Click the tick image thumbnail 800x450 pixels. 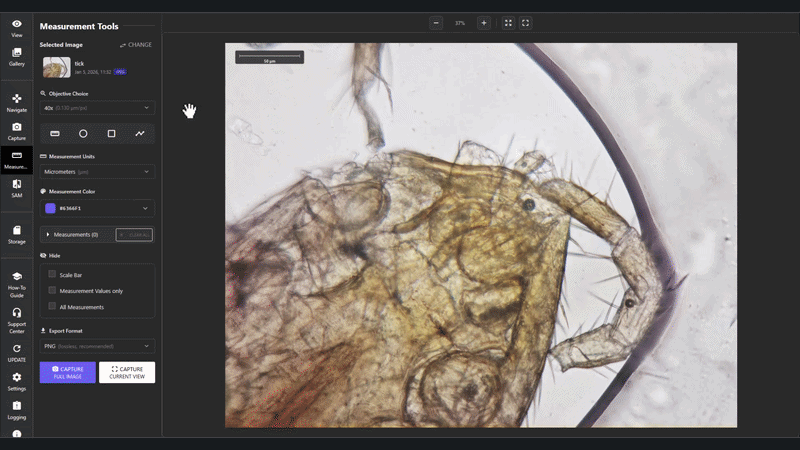click(57, 67)
